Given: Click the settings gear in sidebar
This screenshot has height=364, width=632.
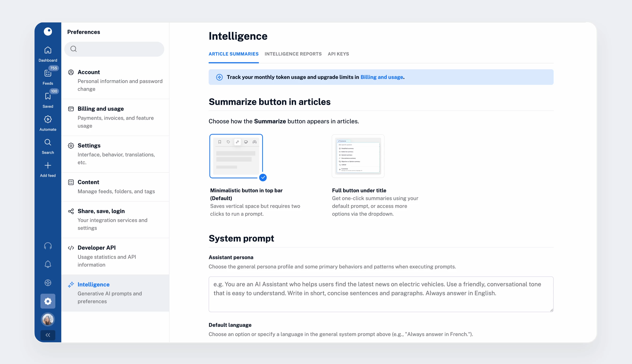Looking at the screenshot, I should (x=48, y=301).
